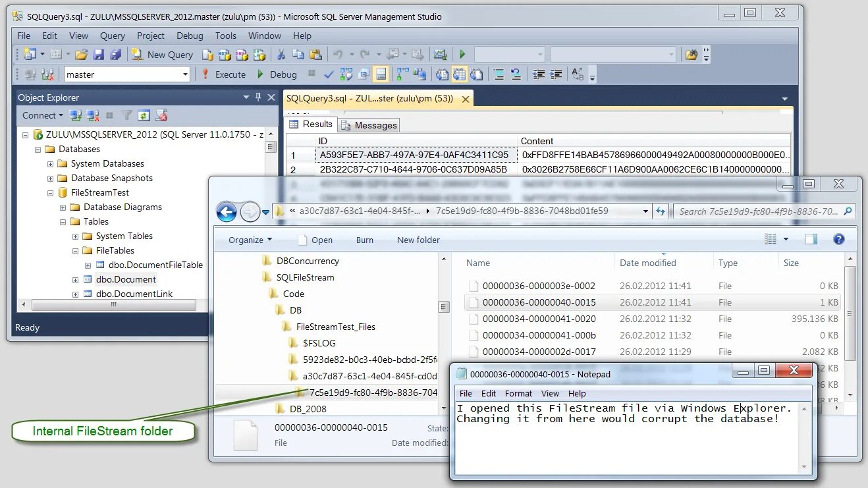The image size is (868, 488).
Task: Select the $FSLOG folder in Explorer tree
Action: (319, 343)
